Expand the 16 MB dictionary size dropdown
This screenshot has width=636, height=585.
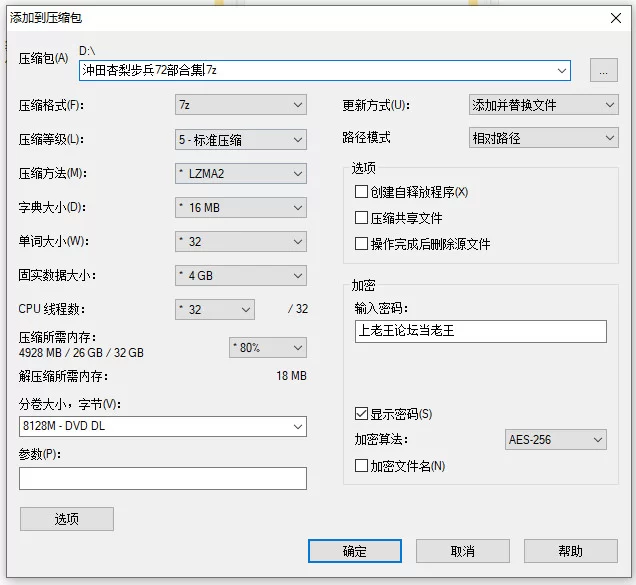pyautogui.click(x=241, y=208)
